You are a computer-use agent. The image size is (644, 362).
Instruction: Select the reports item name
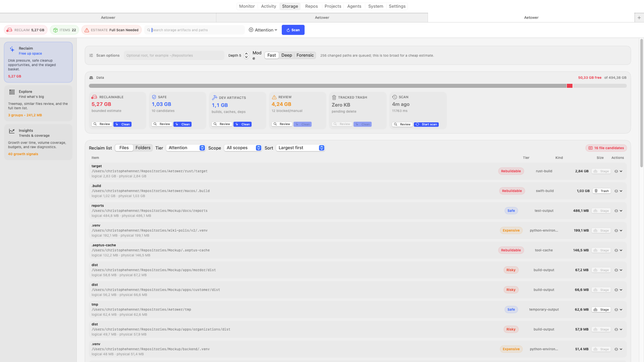tap(97, 206)
